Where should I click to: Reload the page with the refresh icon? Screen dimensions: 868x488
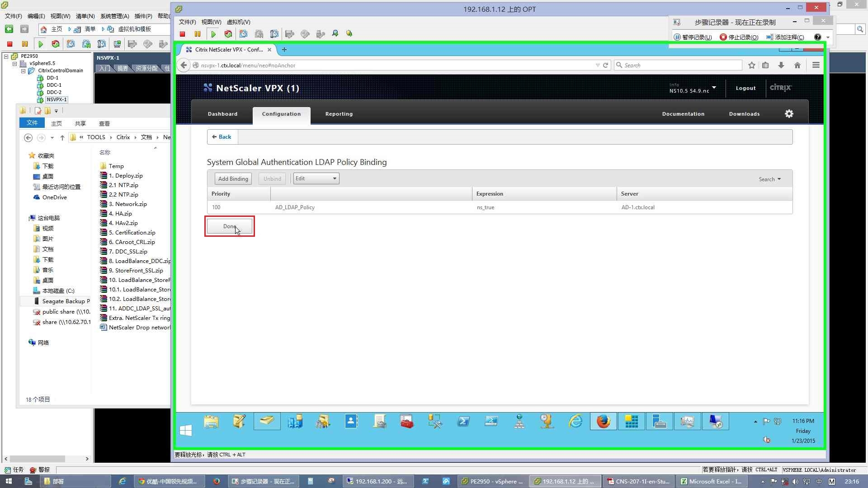606,65
